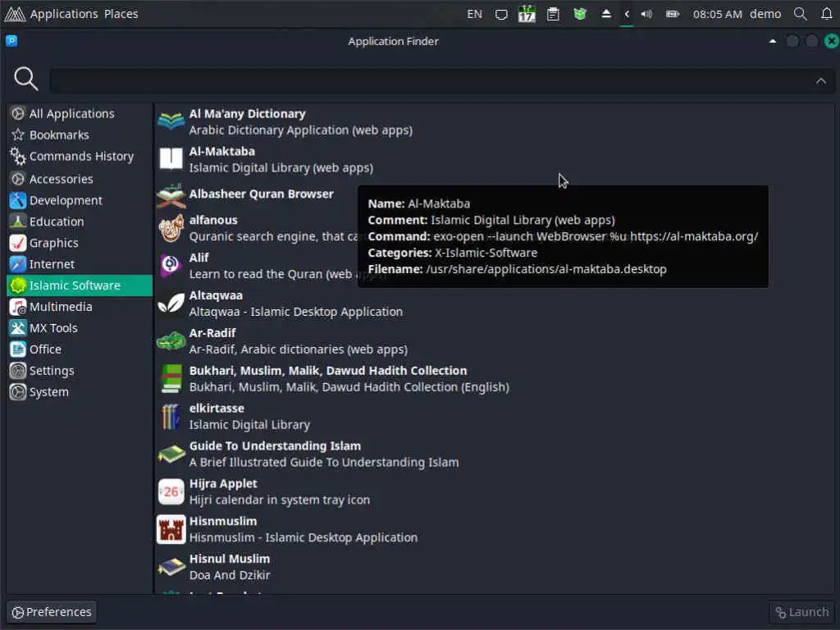Select the Commands History category
This screenshot has width=840, height=630.
[80, 157]
